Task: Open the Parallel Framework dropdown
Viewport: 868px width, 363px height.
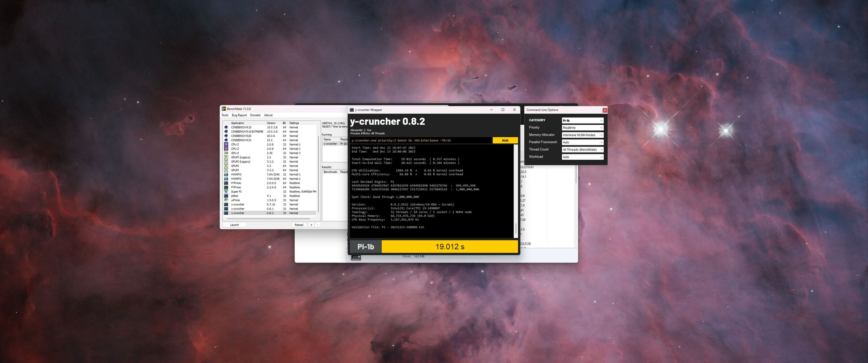Action: click(583, 142)
